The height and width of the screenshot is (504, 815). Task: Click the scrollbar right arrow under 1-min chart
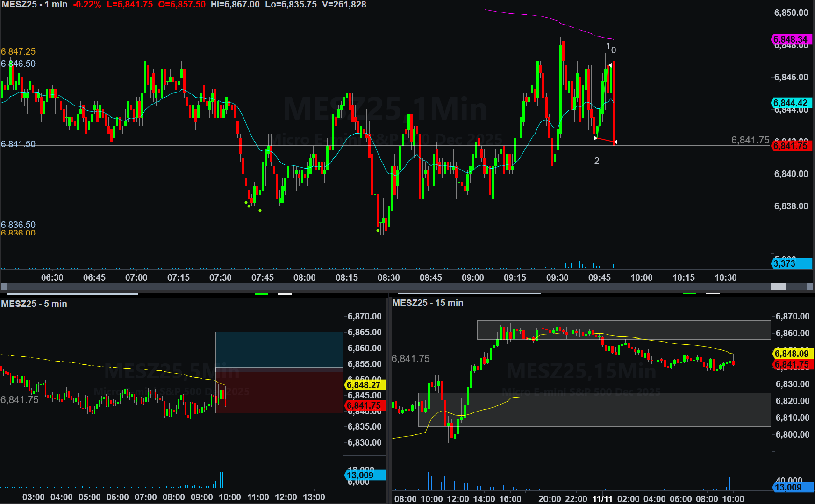pos(810,286)
